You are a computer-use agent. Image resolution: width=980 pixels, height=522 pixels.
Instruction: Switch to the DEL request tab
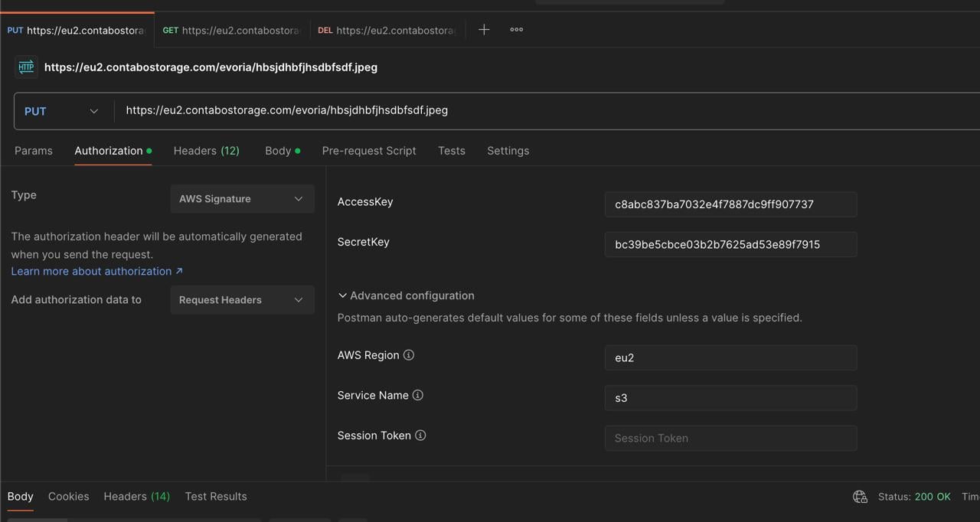click(x=387, y=31)
